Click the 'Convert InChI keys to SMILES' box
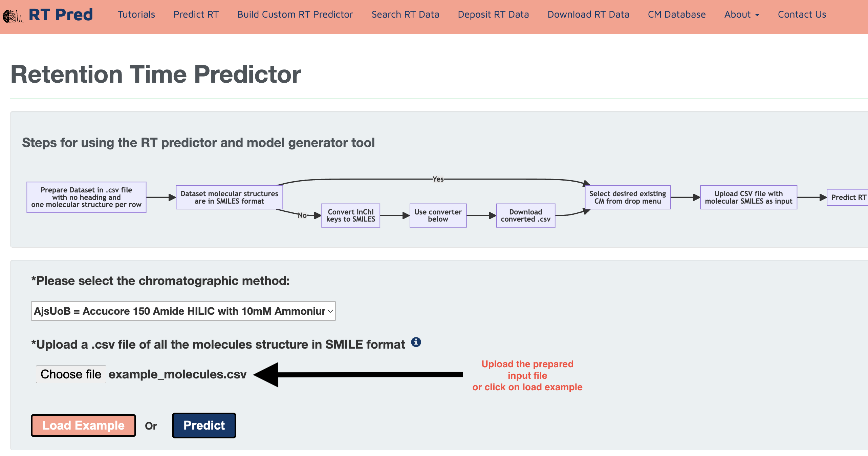This screenshot has height=456, width=868. pos(351,215)
